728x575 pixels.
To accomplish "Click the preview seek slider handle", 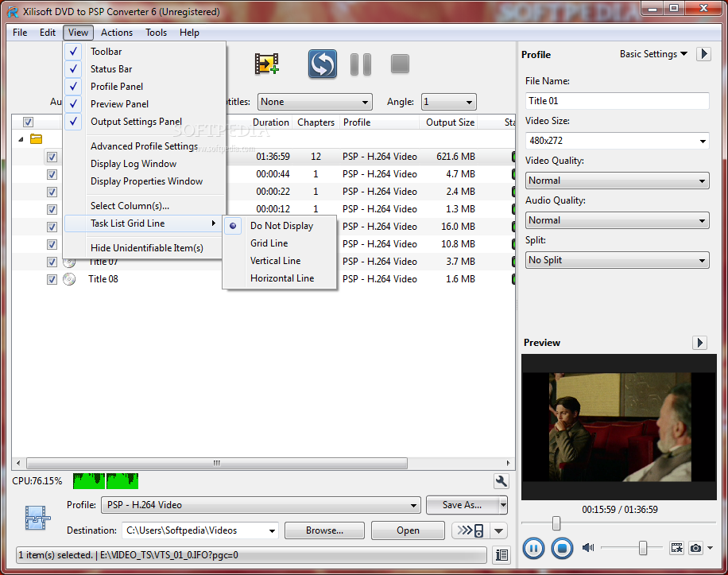I will tap(556, 523).
